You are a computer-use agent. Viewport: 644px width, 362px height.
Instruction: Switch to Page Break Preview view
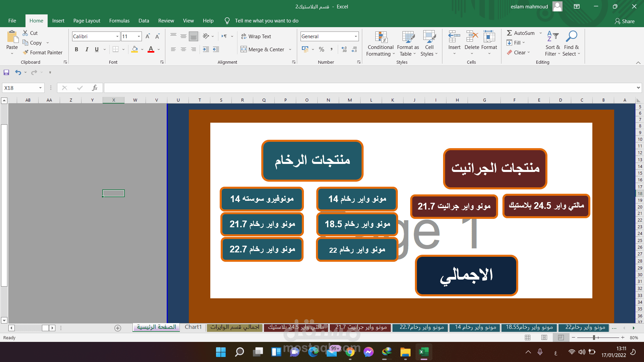pos(561,338)
